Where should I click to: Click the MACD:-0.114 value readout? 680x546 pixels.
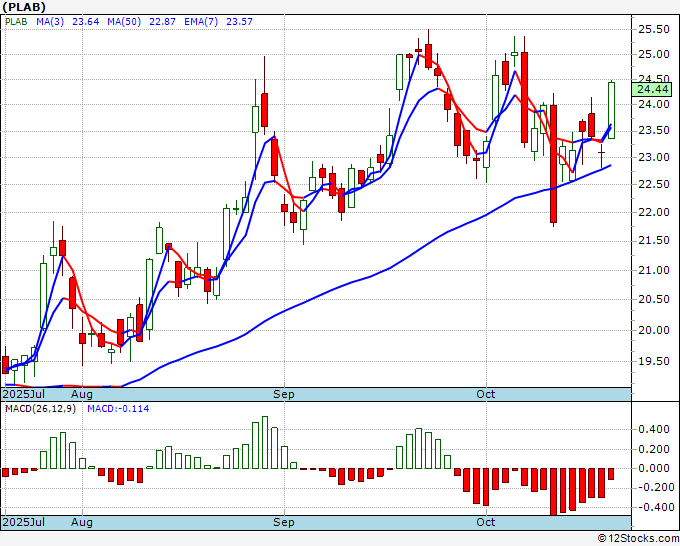coord(118,409)
